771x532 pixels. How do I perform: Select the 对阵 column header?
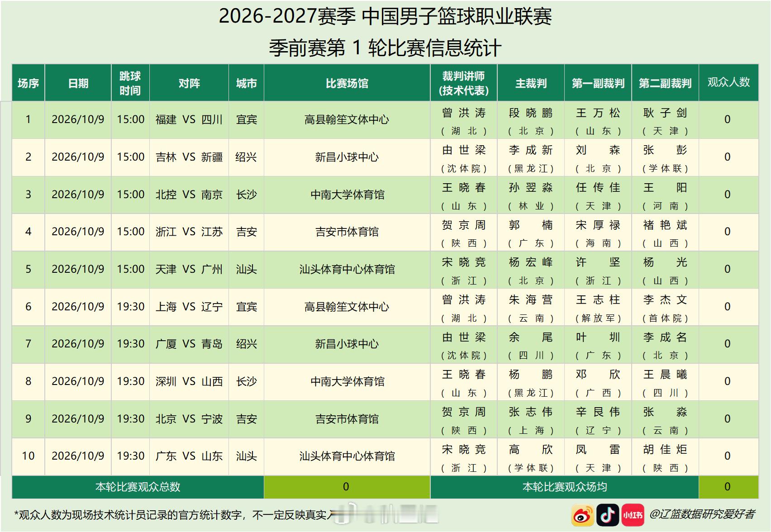coord(189,83)
